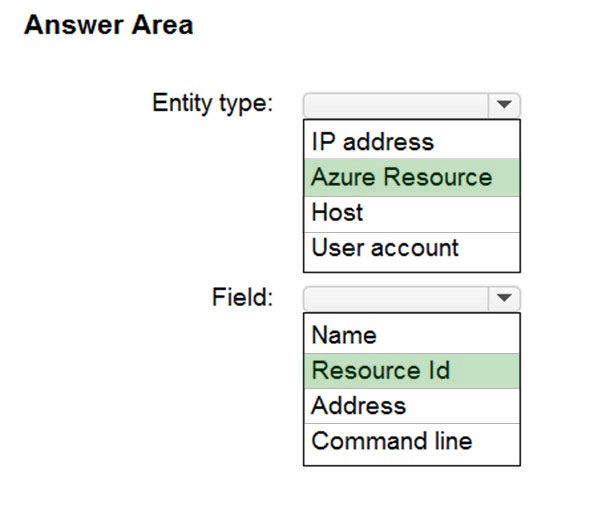
Task: Open the empty Field combo box
Action: tap(412, 298)
